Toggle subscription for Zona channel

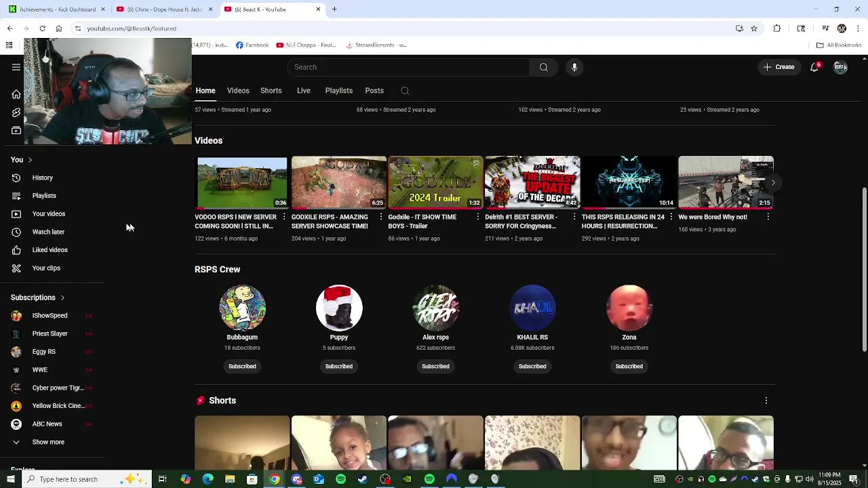pos(629,367)
